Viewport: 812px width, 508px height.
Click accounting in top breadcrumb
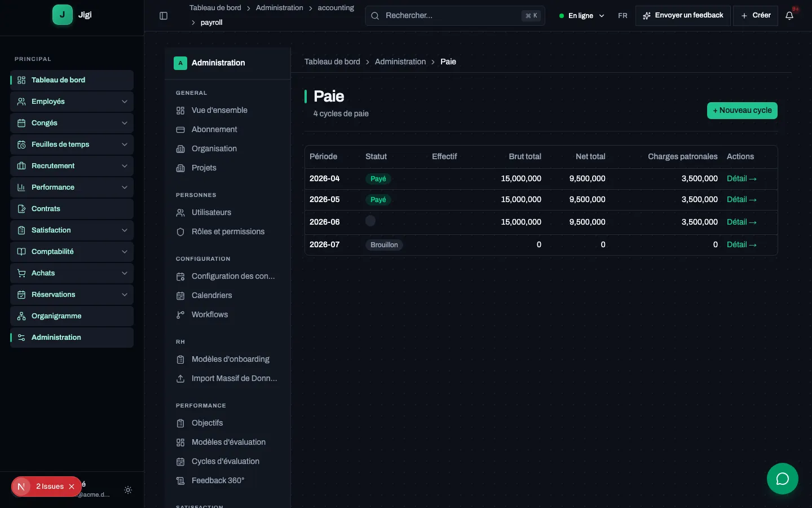336,8
